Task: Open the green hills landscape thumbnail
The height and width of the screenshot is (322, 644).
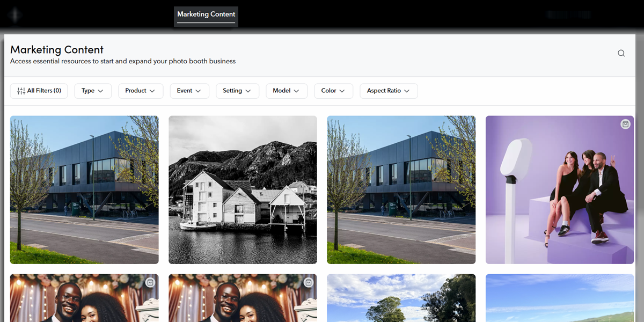Action: coord(560,298)
